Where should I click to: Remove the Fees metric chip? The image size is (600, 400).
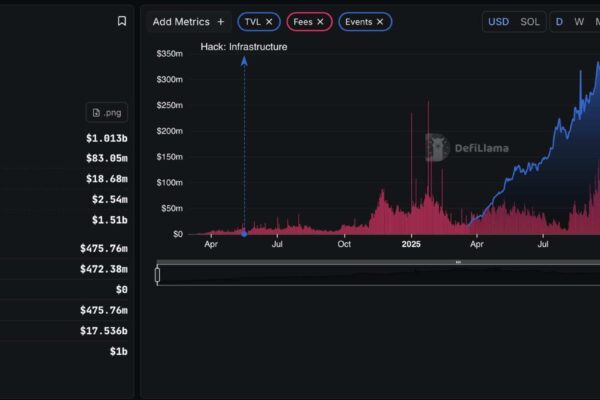[321, 21]
